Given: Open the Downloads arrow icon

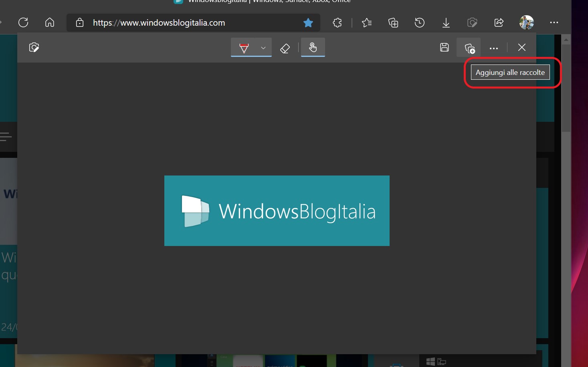Looking at the screenshot, I should tap(446, 23).
